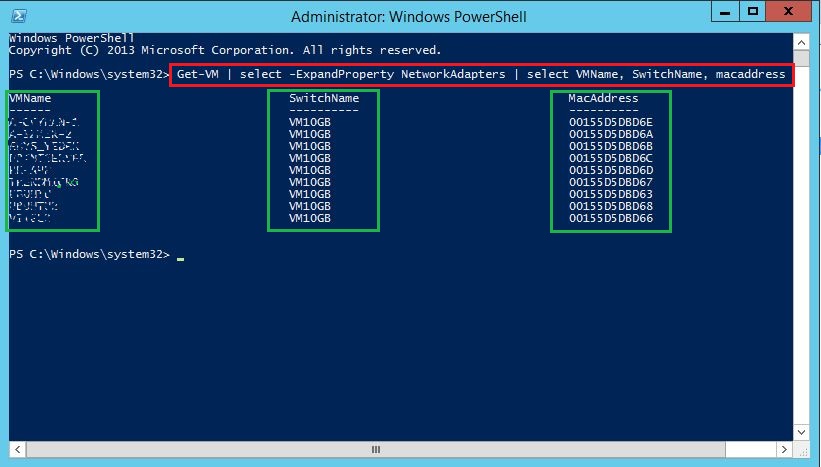The image size is (821, 467).
Task: Click MAC address 00155D5DBD63
Action: [611, 194]
